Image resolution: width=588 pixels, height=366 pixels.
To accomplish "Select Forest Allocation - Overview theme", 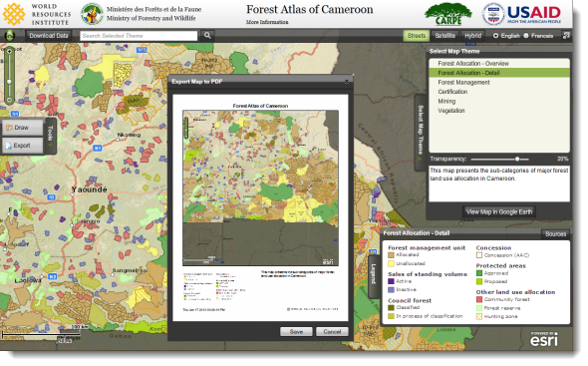I will (x=499, y=64).
